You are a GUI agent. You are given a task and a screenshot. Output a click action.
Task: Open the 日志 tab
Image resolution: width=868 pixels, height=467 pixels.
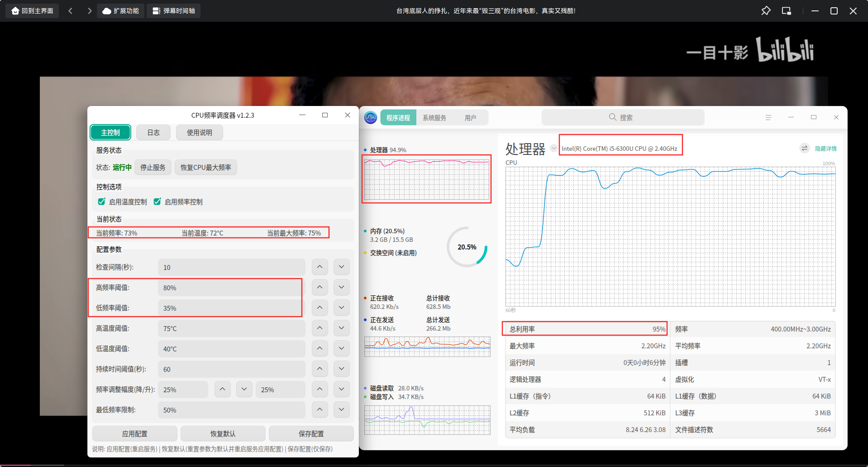[x=153, y=132]
